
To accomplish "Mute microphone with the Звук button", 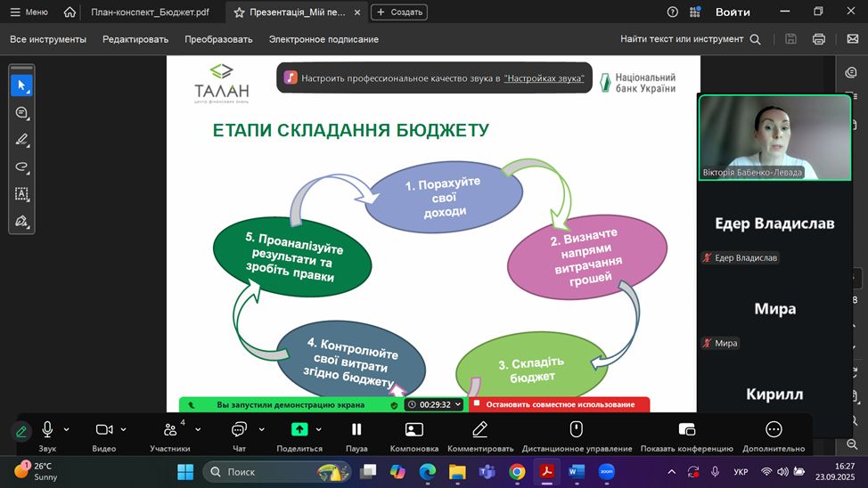I will pyautogui.click(x=47, y=436).
